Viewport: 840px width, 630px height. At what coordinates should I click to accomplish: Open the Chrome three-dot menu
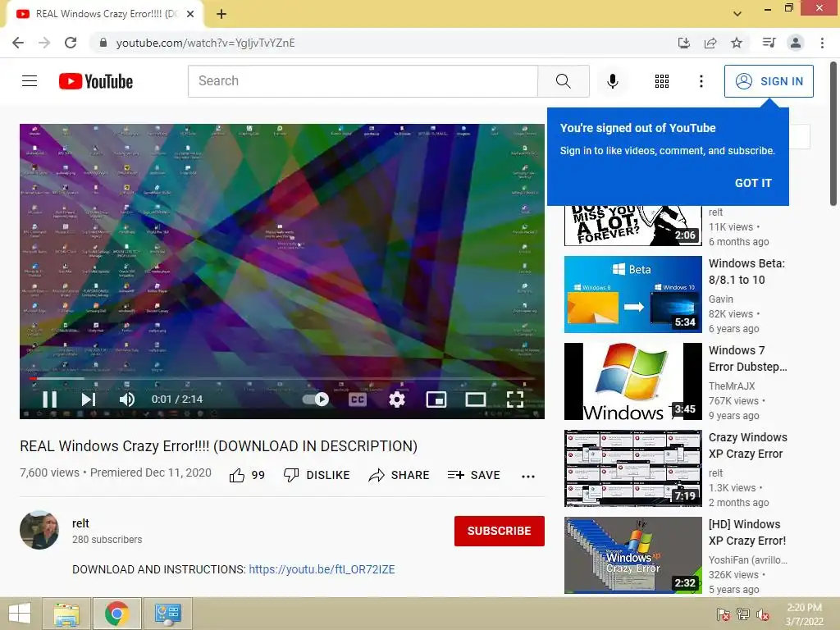click(822, 43)
